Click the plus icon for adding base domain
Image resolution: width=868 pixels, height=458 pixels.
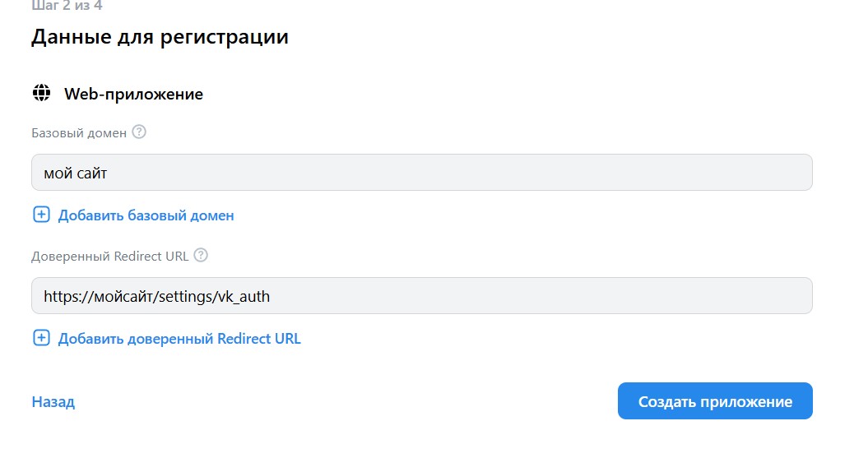[x=41, y=215]
